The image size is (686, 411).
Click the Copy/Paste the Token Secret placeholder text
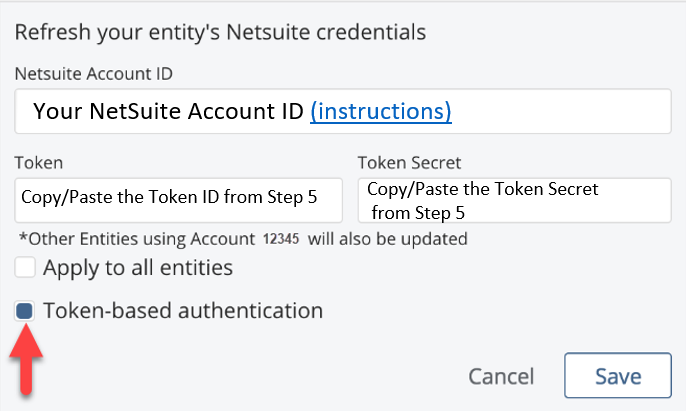[x=485, y=200]
